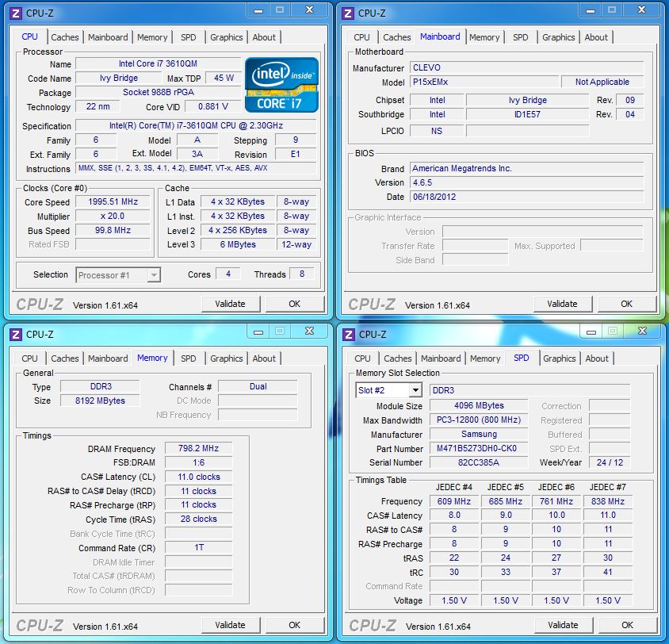This screenshot has height=644, width=669.
Task: Click the Bus Speed value 99.8 MHz
Action: 113,230
